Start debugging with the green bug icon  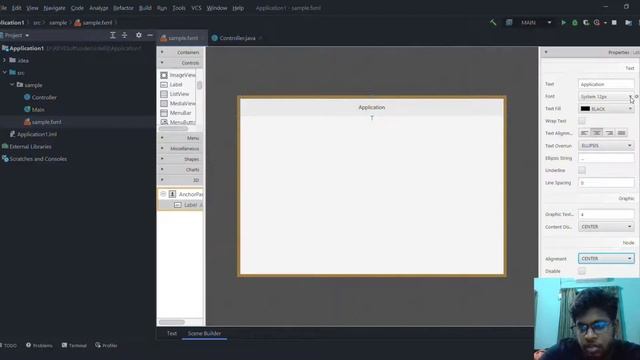(575, 22)
